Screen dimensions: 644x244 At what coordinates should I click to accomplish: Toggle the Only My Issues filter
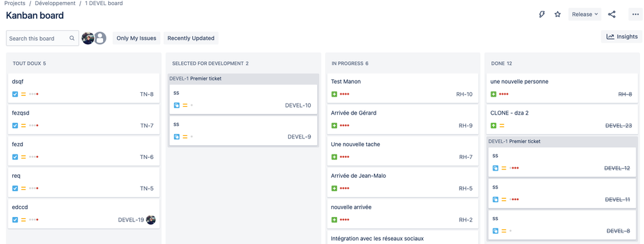coord(137,38)
